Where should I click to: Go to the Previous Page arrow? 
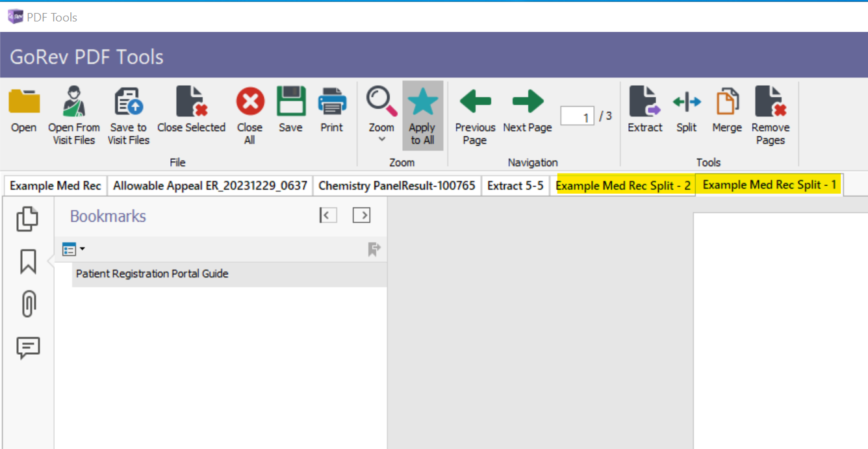tap(475, 101)
